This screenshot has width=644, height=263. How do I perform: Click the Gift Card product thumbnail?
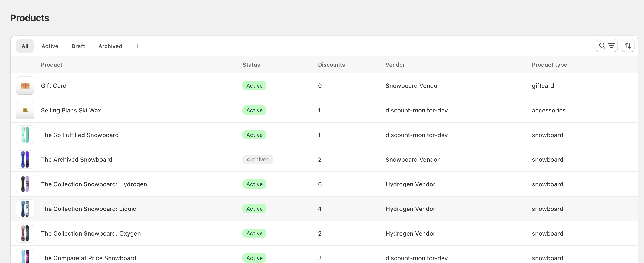pyautogui.click(x=25, y=86)
